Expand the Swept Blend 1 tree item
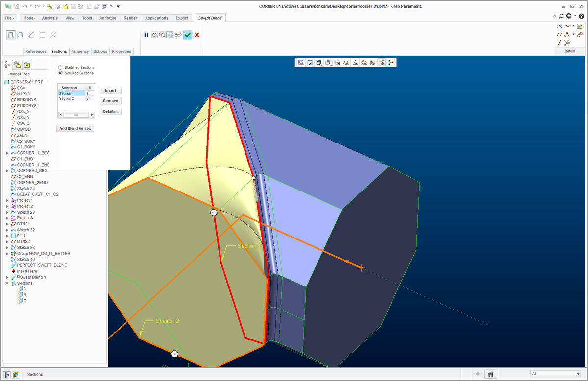 pyautogui.click(x=7, y=277)
